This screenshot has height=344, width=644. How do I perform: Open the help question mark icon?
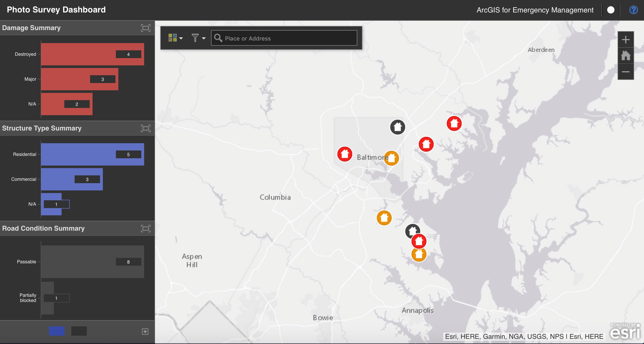coord(633,10)
